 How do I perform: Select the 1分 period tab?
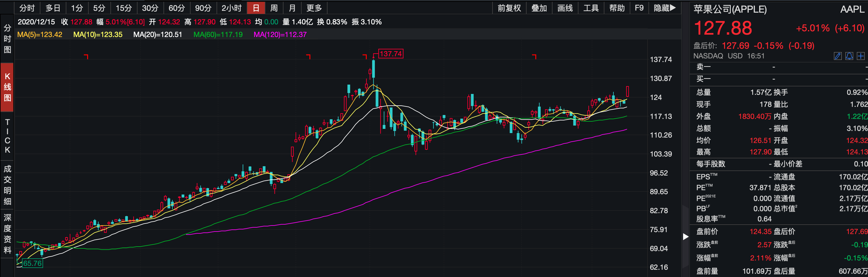[x=77, y=8]
